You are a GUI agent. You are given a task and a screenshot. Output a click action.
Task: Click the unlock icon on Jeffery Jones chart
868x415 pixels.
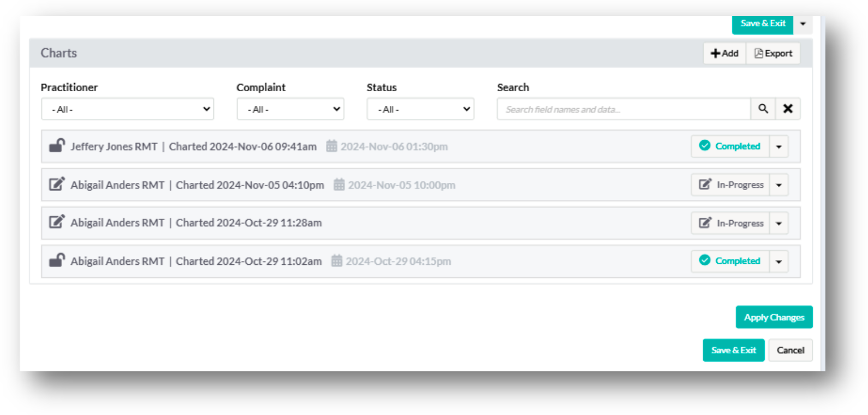(x=57, y=146)
